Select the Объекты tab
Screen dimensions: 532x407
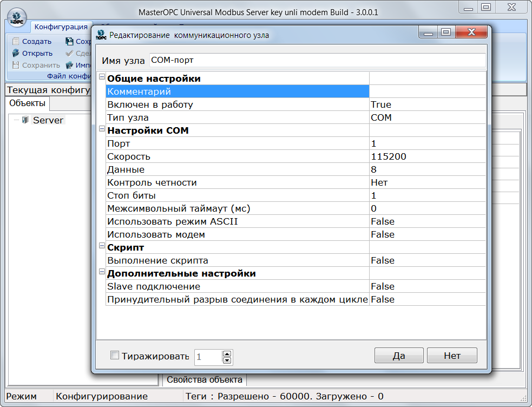[27, 102]
